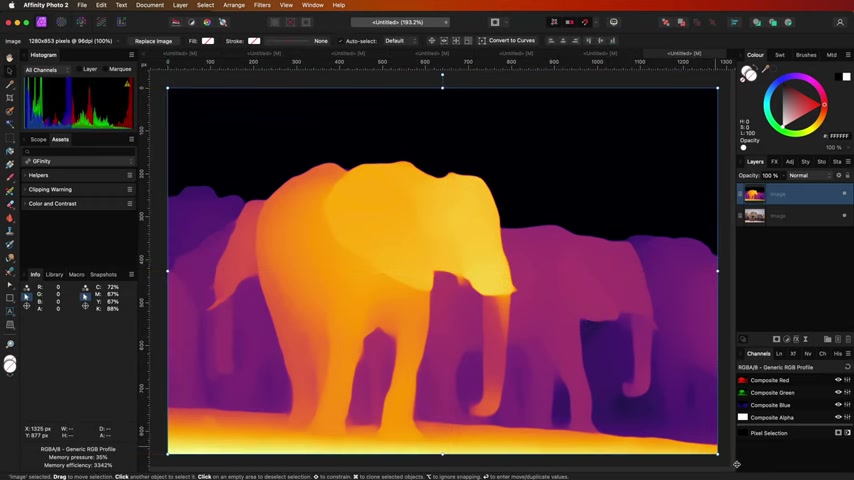
Task: Click the Convert to Curves button
Action: (x=511, y=41)
